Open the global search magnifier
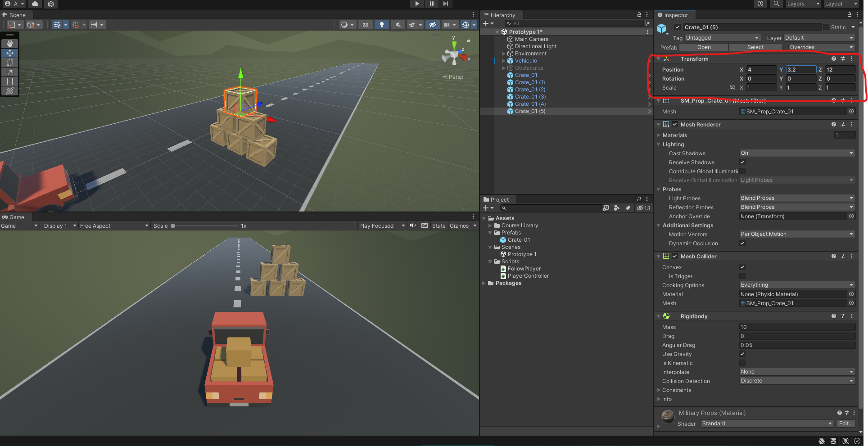Screen dimensions: 868x446 coord(777,4)
